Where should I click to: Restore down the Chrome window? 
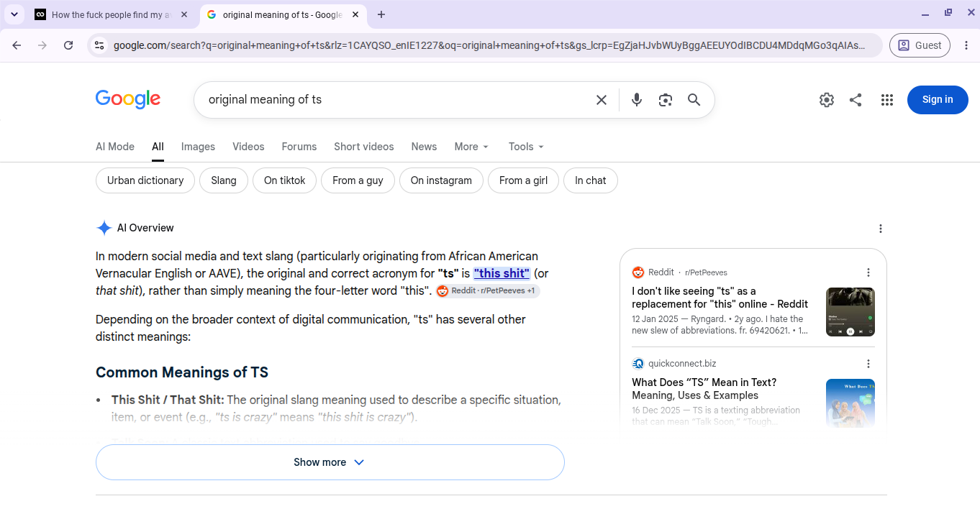pos(948,14)
